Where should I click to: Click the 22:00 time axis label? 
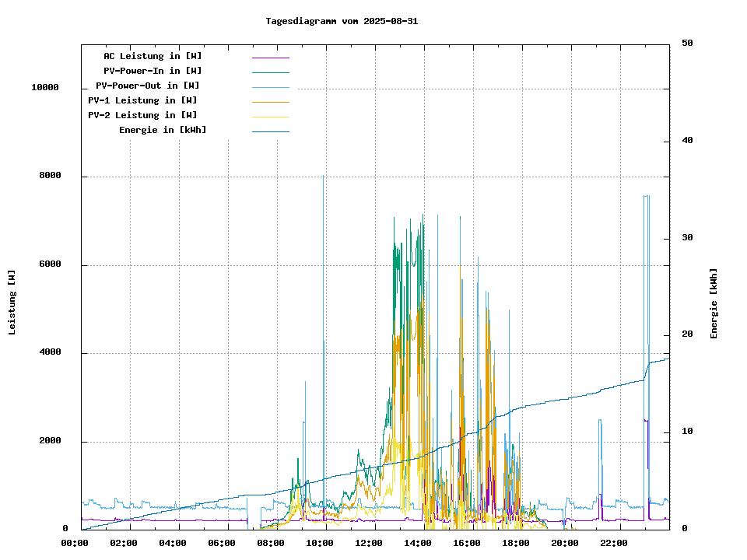click(614, 543)
